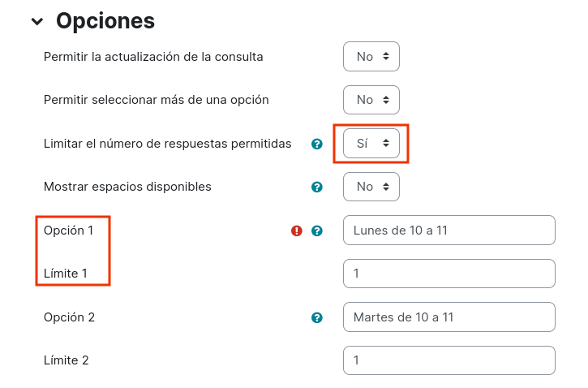Open 'Permitir seleccionar más de una opción' dropdown
This screenshot has width=588, height=388.
click(371, 100)
